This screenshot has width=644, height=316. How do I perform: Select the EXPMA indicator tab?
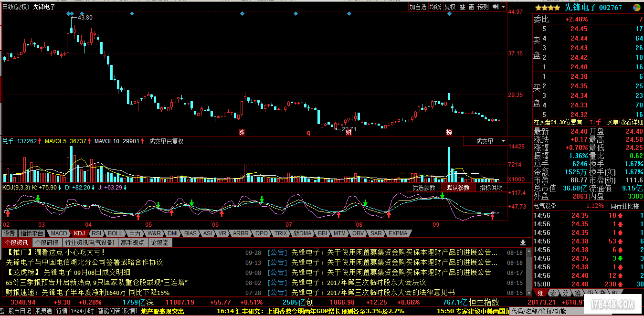pyautogui.click(x=398, y=233)
